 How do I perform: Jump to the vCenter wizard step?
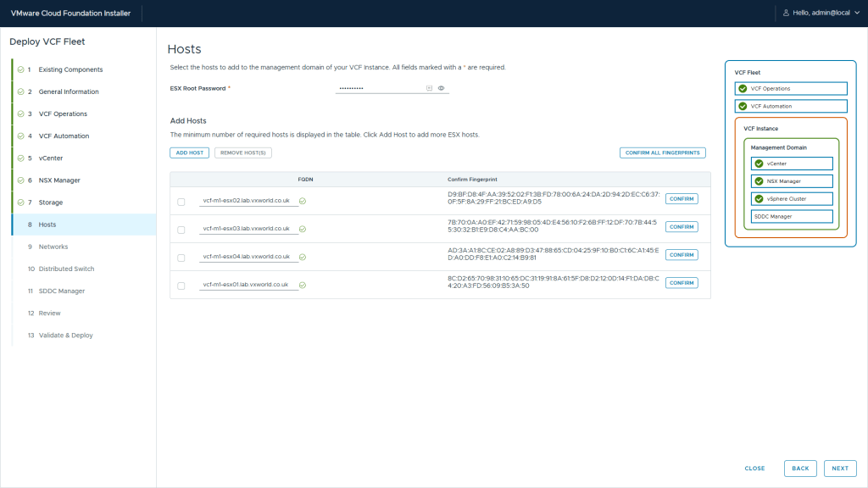50,158
